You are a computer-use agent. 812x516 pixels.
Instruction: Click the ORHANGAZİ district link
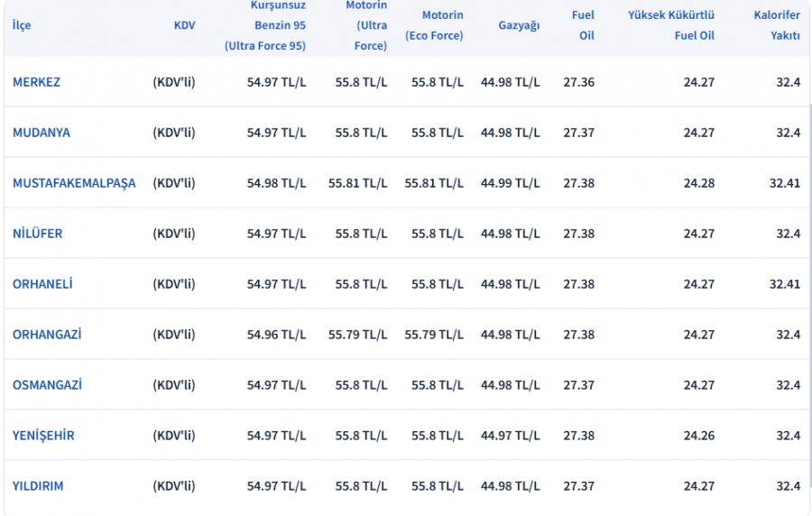point(47,335)
